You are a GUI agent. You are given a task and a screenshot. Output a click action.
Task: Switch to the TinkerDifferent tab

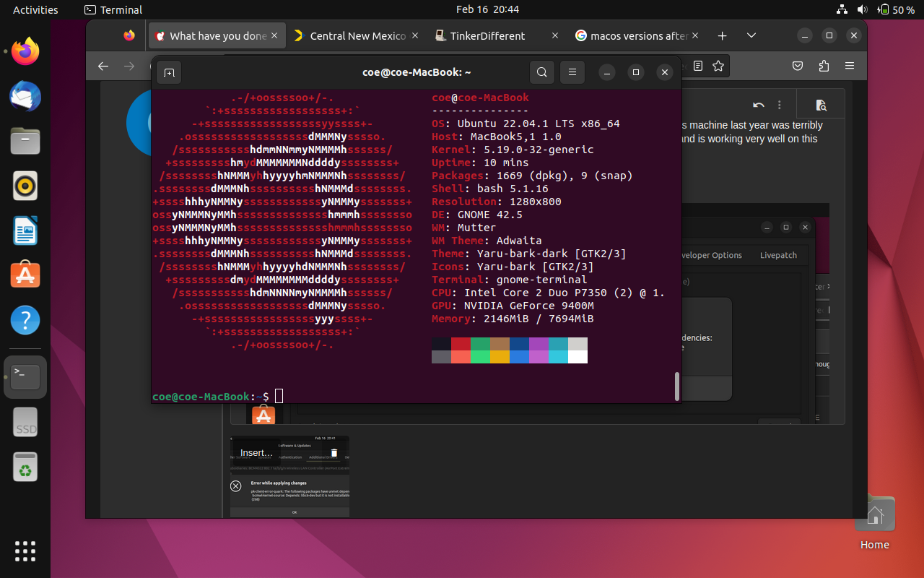(487, 35)
